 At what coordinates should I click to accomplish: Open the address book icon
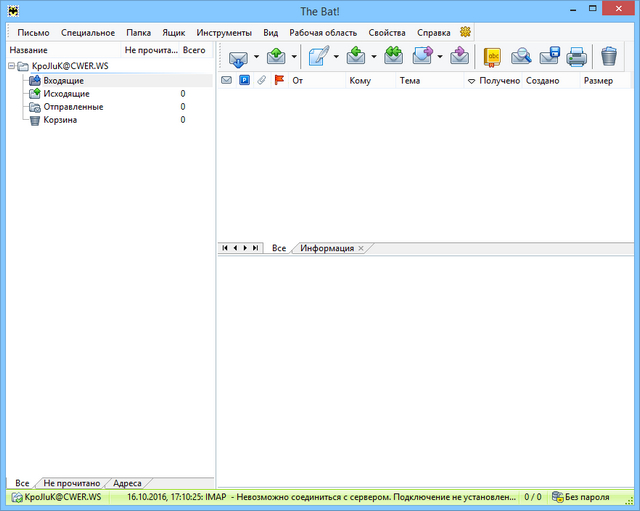pyautogui.click(x=493, y=57)
